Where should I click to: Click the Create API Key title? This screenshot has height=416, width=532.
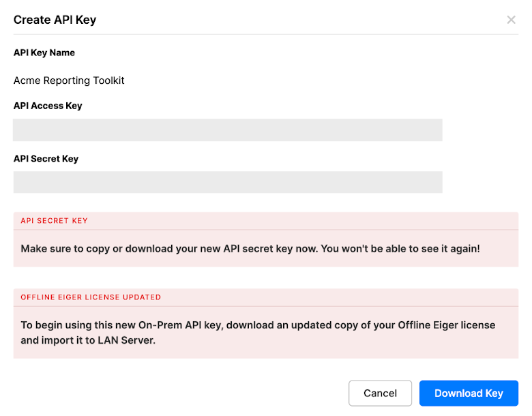coord(55,20)
